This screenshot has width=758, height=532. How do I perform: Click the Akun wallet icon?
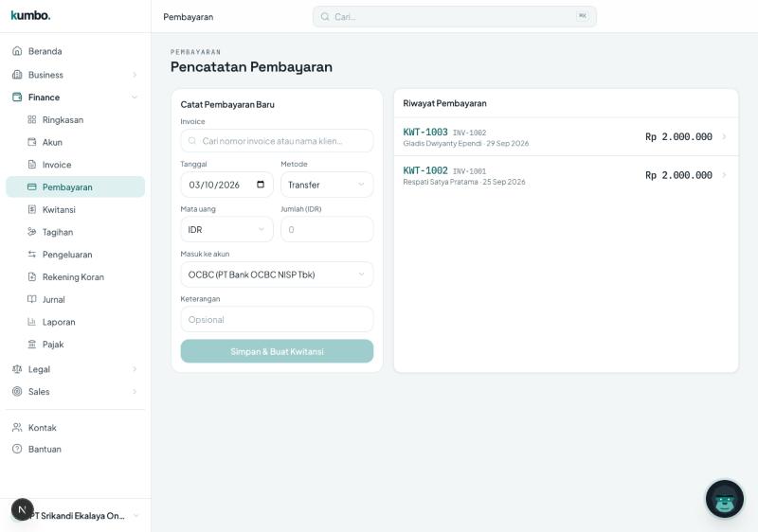32,142
